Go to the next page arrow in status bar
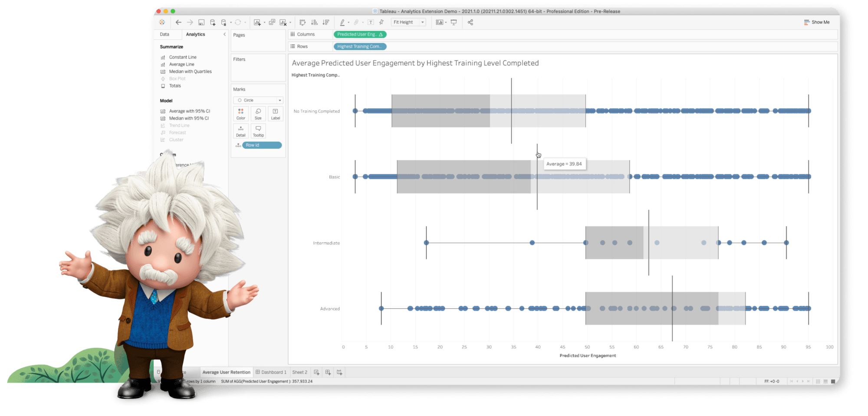This screenshot has width=868, height=416. point(803,381)
